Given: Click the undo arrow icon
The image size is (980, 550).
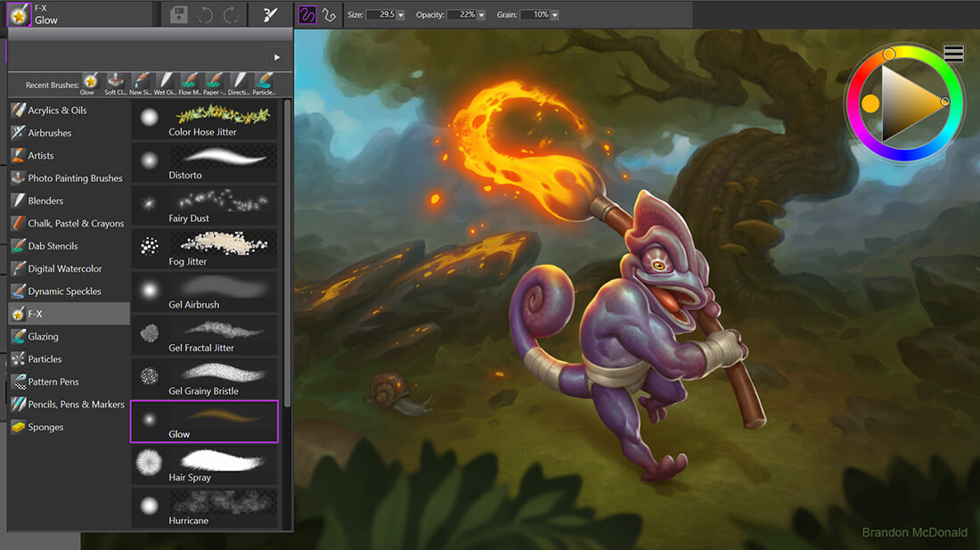Looking at the screenshot, I should (205, 15).
